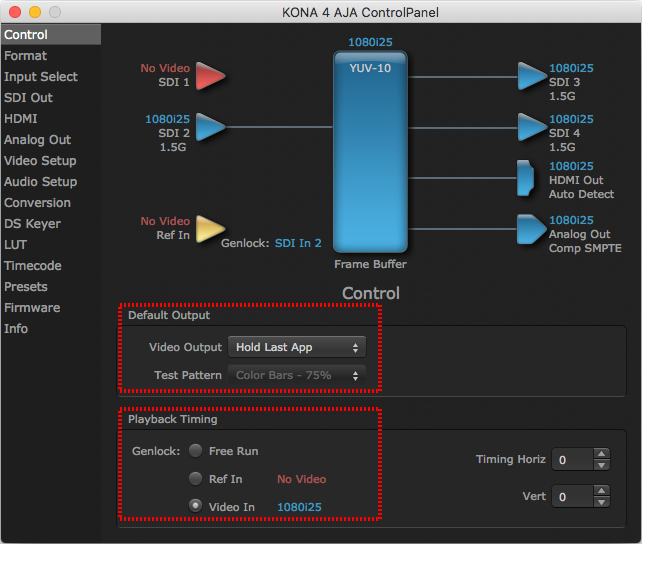Click the 1080i25 label above Frame Buffer
This screenshot has height=564, width=662.
pos(370,42)
